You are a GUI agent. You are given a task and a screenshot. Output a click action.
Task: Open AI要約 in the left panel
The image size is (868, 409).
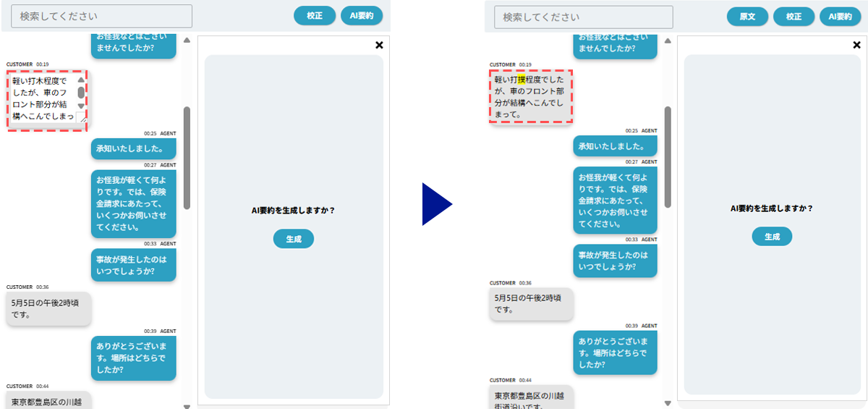tap(362, 16)
